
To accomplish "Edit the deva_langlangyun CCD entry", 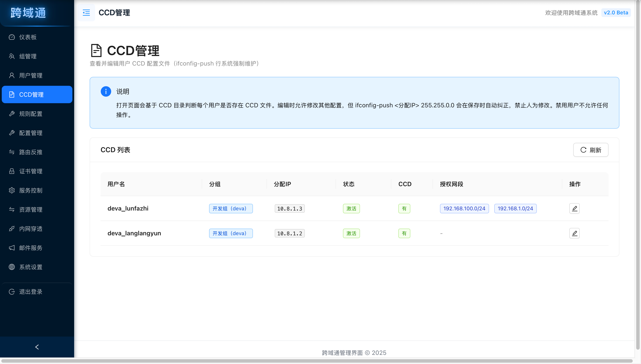I will 575,233.
